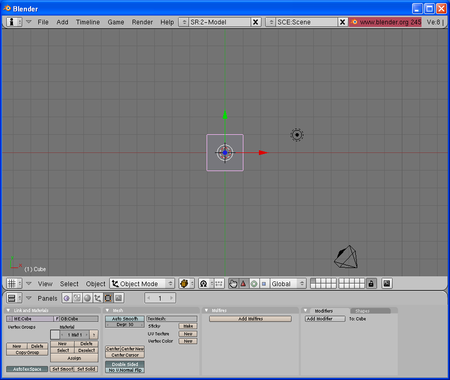Image resolution: width=450 pixels, height=380 pixels.
Task: Click the render this window icon
Action: [387, 284]
